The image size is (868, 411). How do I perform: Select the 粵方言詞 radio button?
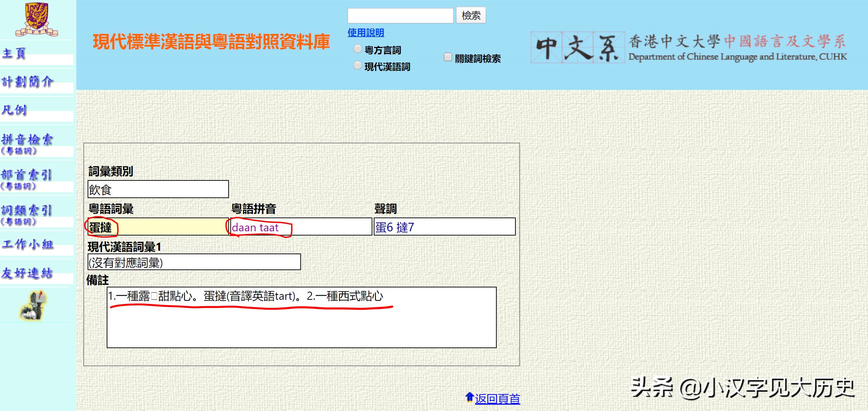pyautogui.click(x=357, y=49)
